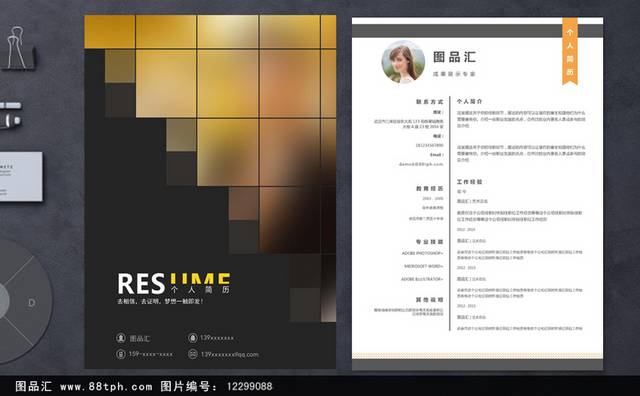This screenshot has width=640, height=396.
Task: Click the 个人简历 subtitle under the cover title
Action: click(x=201, y=289)
